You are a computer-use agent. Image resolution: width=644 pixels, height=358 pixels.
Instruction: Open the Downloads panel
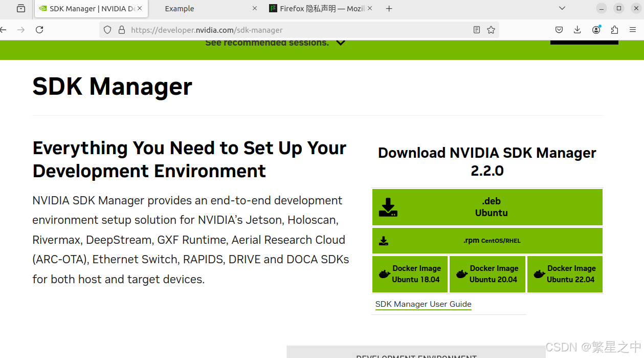578,30
